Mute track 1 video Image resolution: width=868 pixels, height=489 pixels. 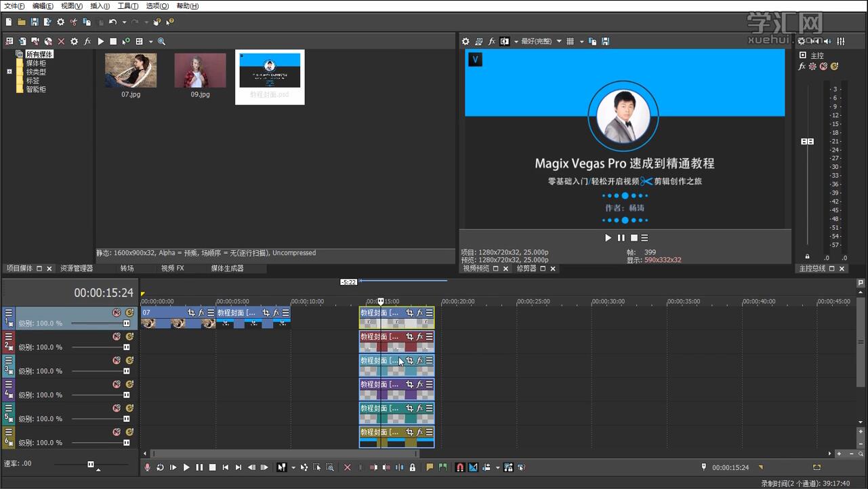tap(117, 313)
